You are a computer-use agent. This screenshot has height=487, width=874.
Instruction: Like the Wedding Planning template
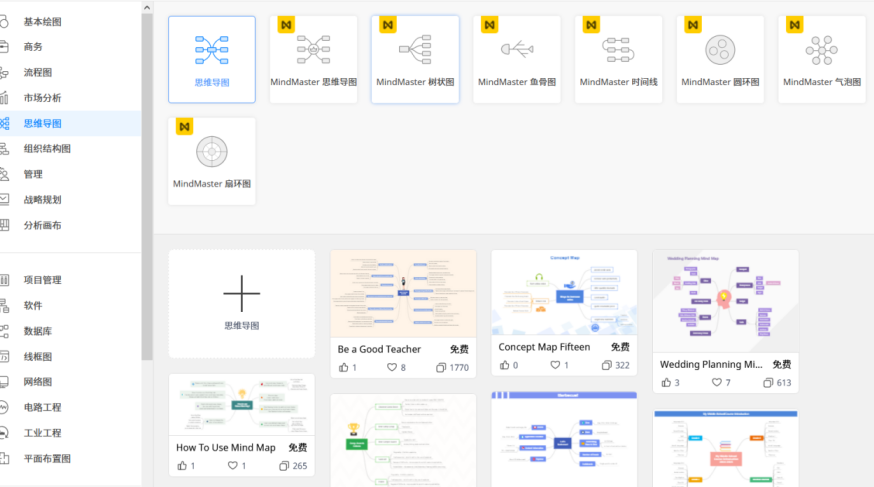666,383
